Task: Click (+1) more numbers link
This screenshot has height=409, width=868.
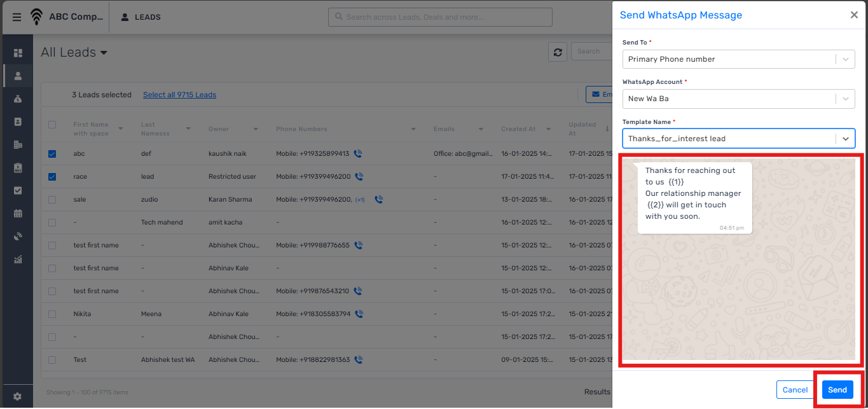Action: (x=360, y=200)
